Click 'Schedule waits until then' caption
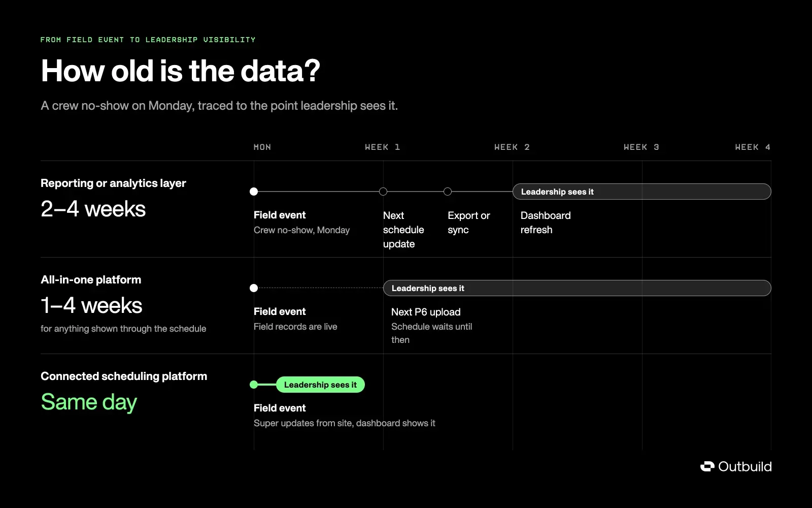 (x=432, y=333)
